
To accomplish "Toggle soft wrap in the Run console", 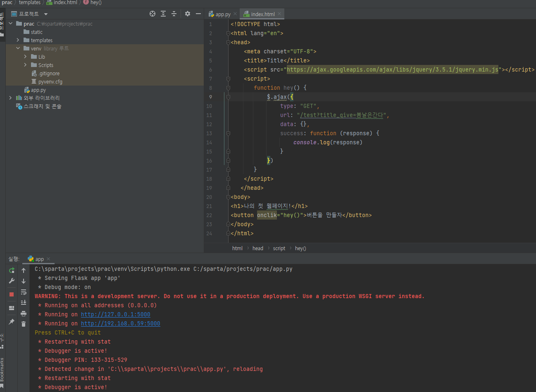I will pos(24,292).
